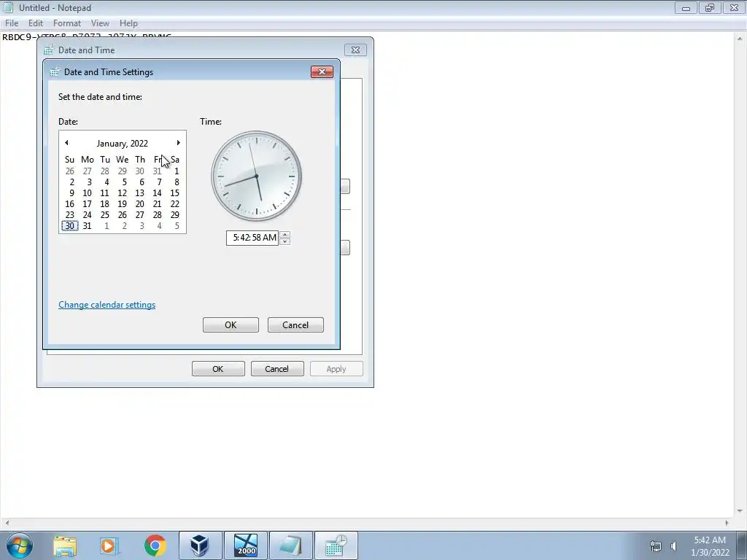Select January 12 in calendar

tap(123, 192)
